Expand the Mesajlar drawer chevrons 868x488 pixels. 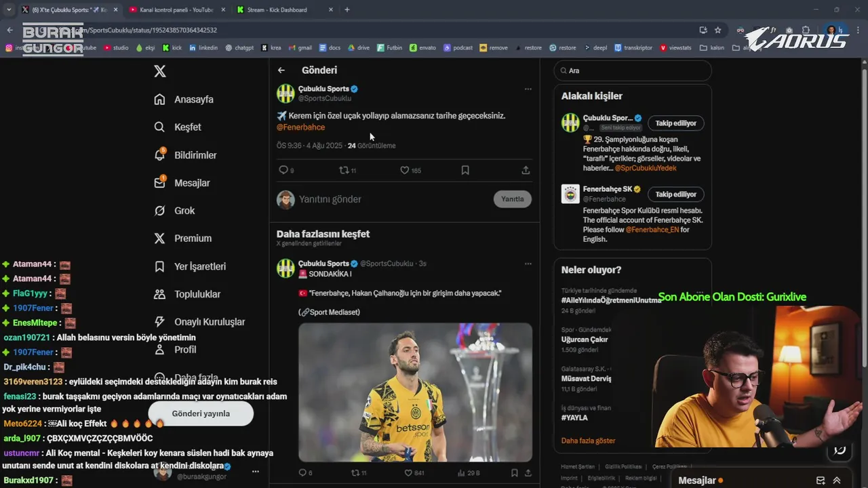(x=837, y=481)
